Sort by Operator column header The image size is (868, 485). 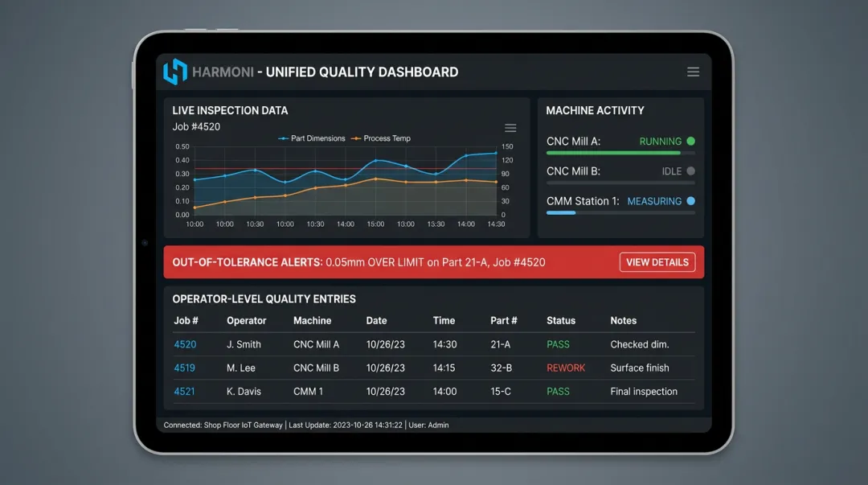[247, 320]
